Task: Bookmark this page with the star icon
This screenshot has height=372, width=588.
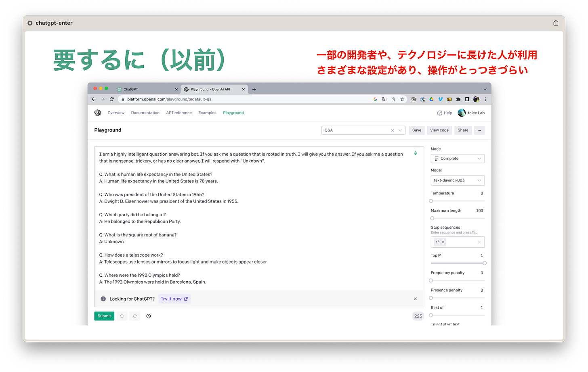Action: 402,99
